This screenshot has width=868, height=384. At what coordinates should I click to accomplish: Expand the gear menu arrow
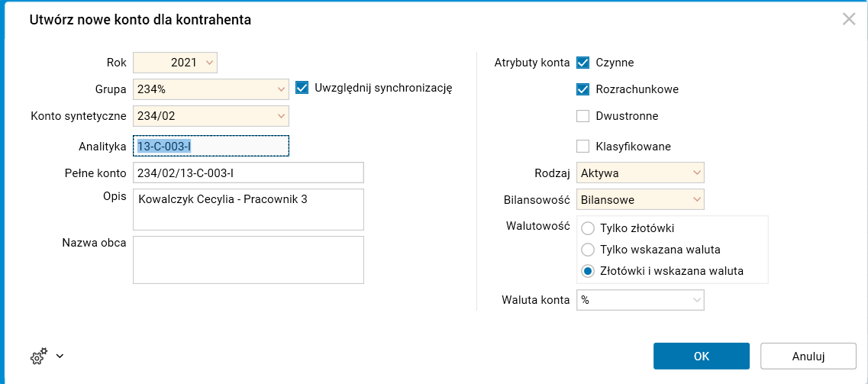(60, 356)
